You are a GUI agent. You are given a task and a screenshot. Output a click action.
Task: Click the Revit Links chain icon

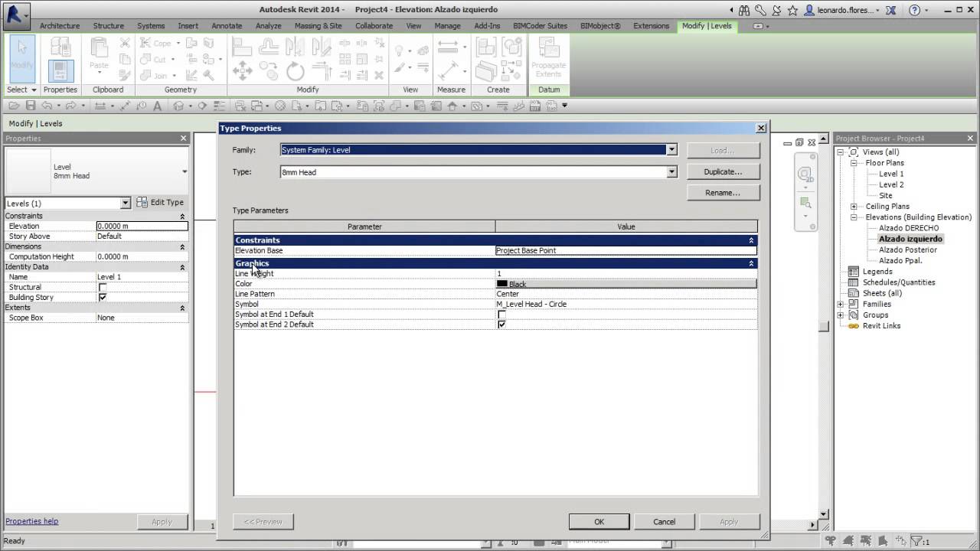[x=853, y=326]
